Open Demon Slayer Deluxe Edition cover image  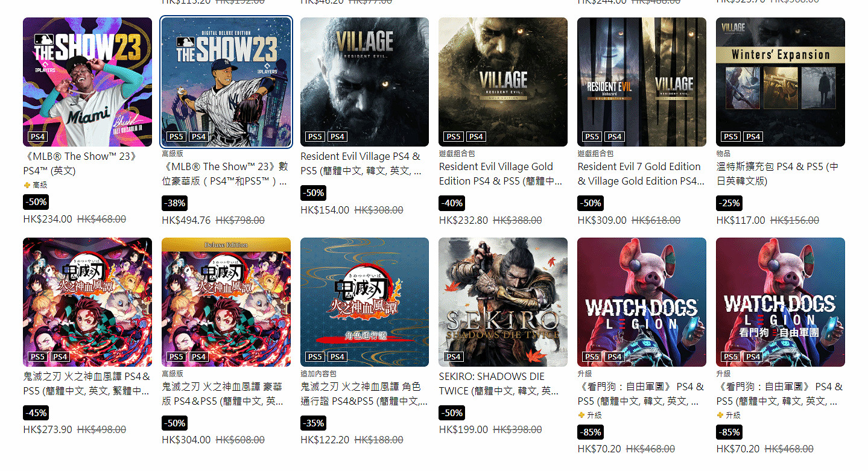point(226,302)
